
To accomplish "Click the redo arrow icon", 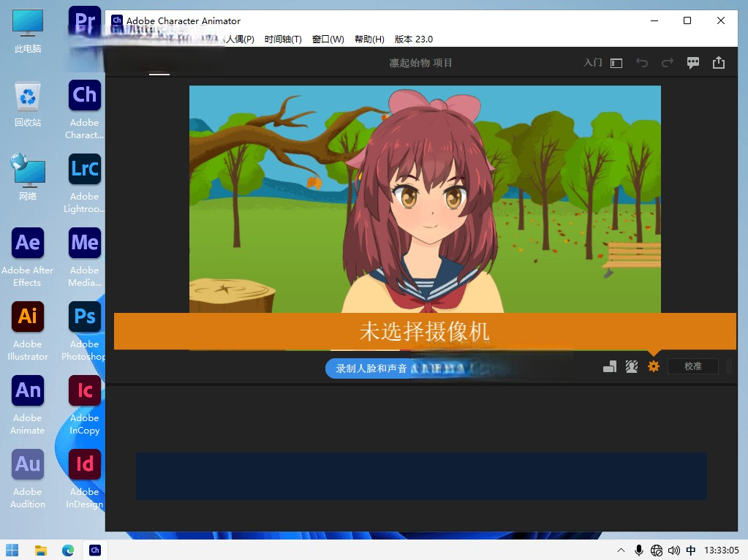I will pos(667,63).
